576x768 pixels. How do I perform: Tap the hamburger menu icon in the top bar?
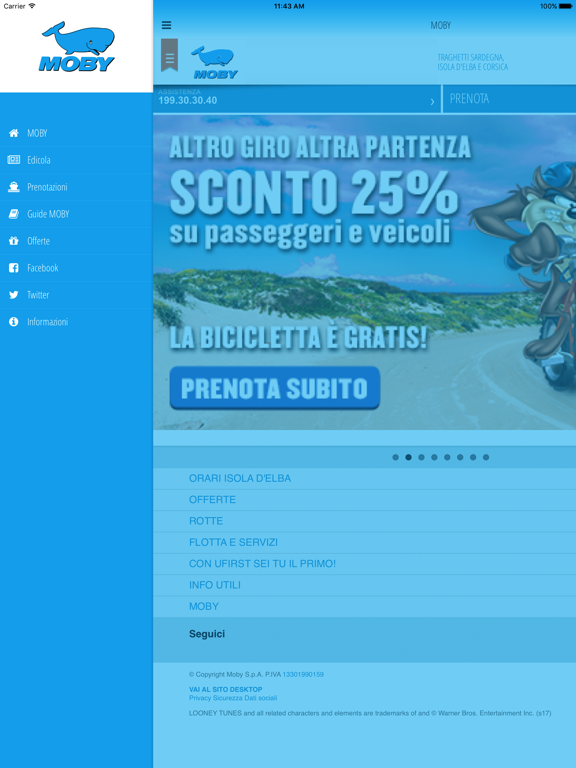[x=167, y=25]
